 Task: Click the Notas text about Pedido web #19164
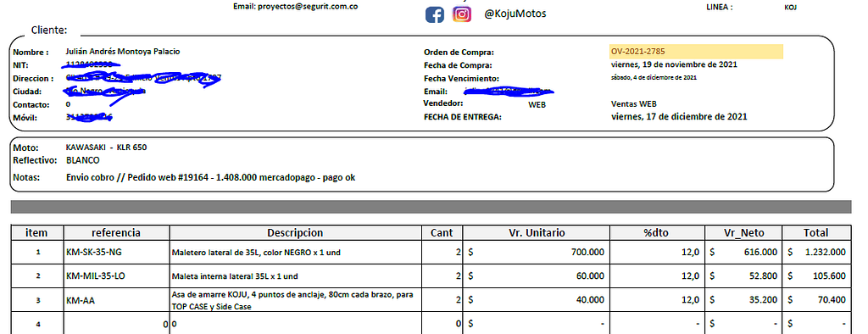[x=210, y=178]
